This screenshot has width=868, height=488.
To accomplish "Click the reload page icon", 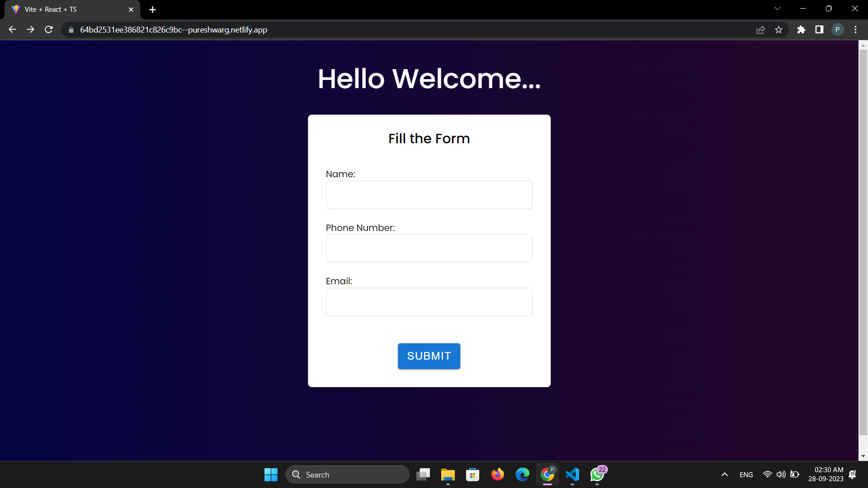I will click(48, 29).
